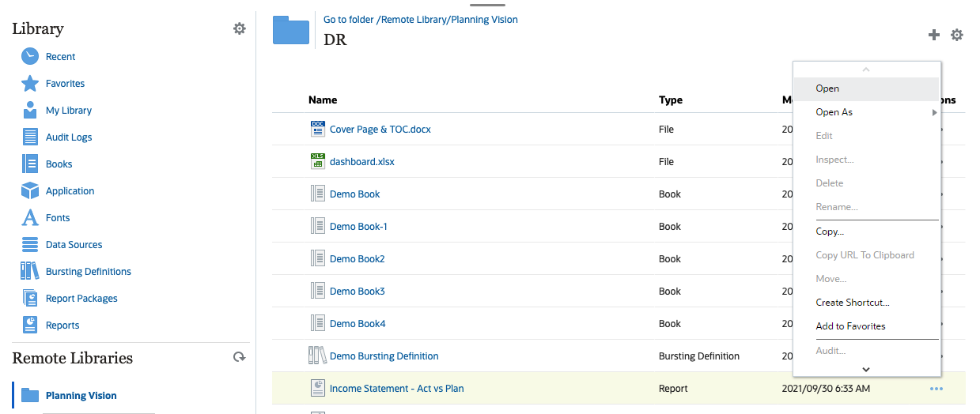Select Add to Favorites menu entry

click(x=850, y=326)
